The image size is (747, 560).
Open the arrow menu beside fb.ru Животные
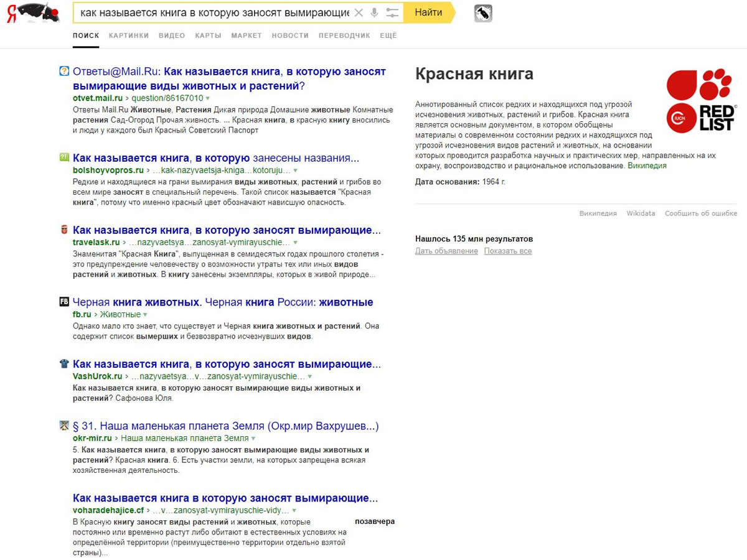point(145,315)
